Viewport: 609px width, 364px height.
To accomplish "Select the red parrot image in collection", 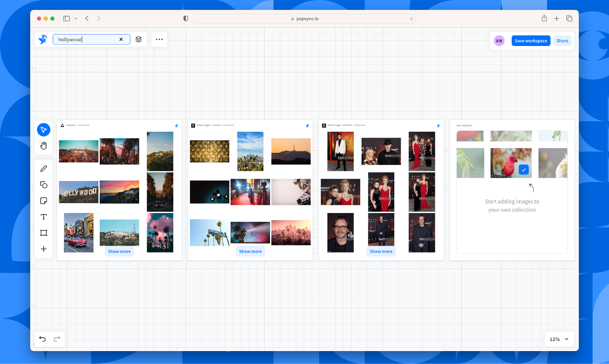I will click(x=511, y=163).
